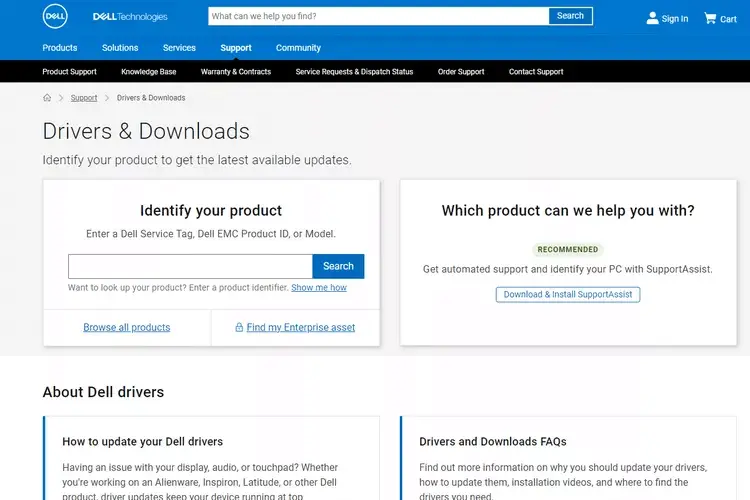Open Warranty & Contracts section

coord(236,72)
